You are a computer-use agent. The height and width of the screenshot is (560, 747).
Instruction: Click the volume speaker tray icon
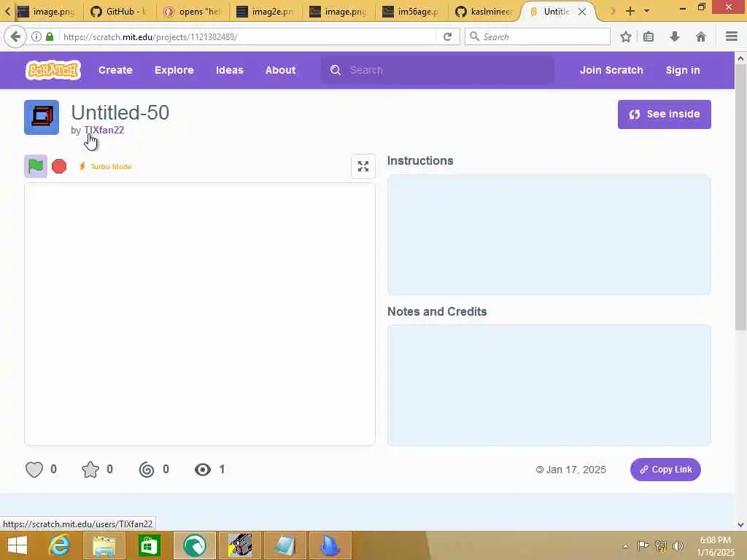click(x=678, y=545)
